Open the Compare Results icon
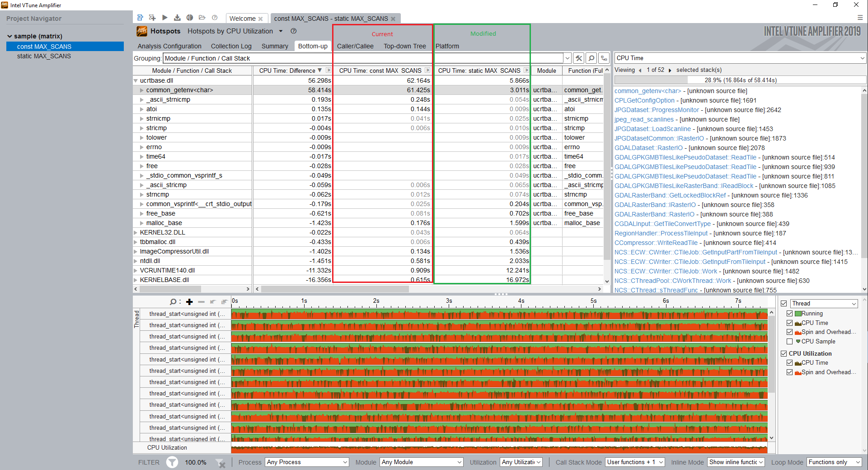This screenshot has width=868, height=470. click(189, 17)
